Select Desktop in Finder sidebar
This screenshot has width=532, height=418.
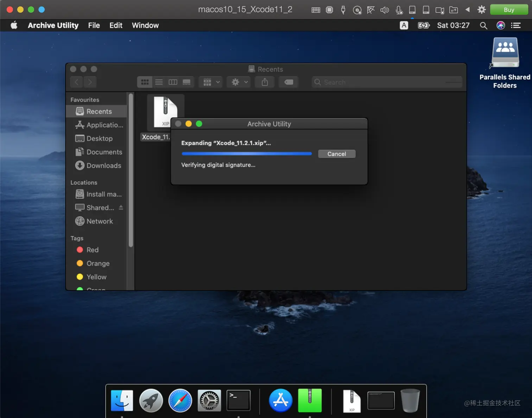tap(96, 138)
